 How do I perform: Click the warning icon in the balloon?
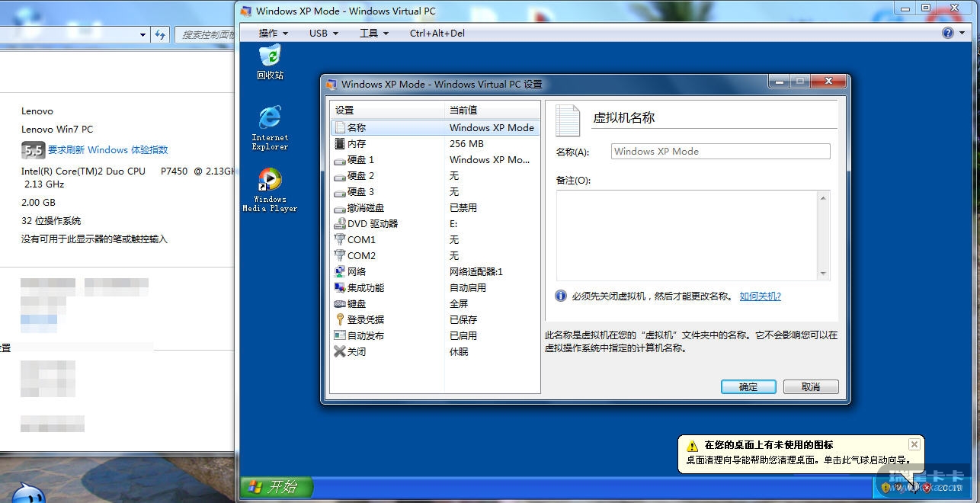(692, 446)
